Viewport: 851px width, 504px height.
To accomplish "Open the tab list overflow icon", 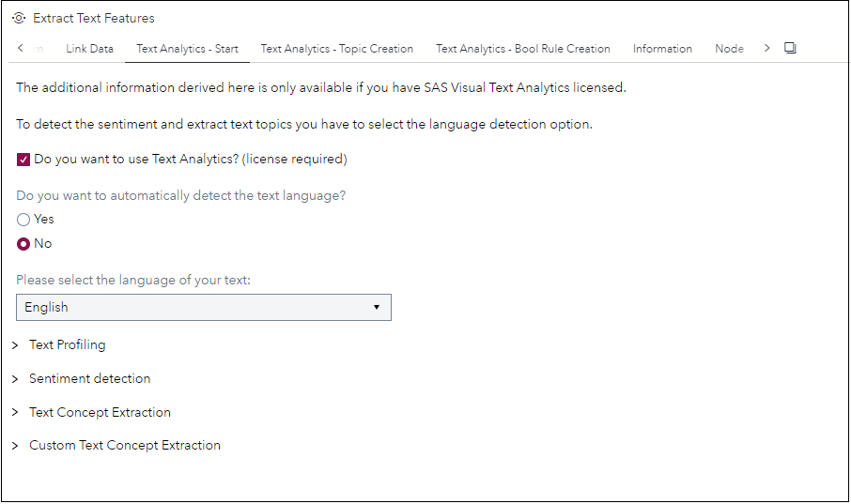I will point(790,48).
